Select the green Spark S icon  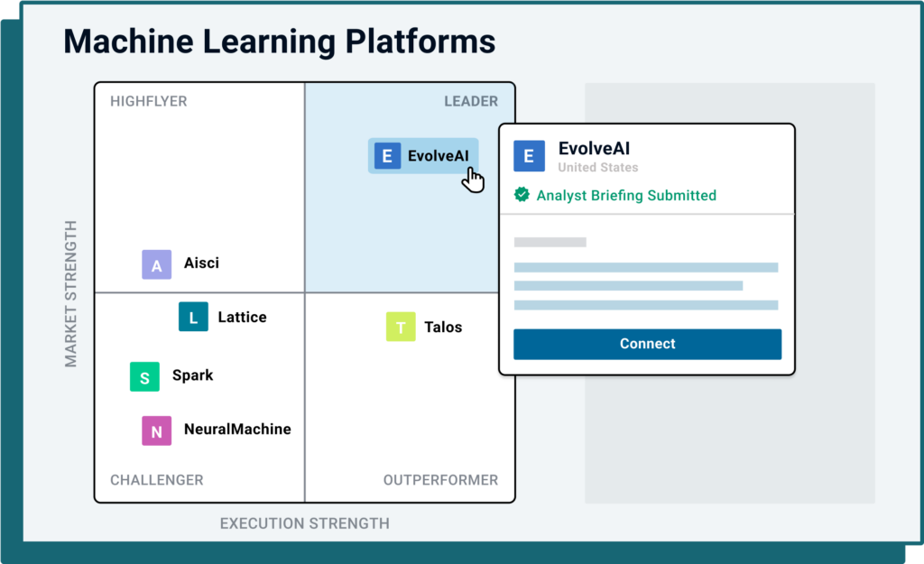tap(145, 377)
